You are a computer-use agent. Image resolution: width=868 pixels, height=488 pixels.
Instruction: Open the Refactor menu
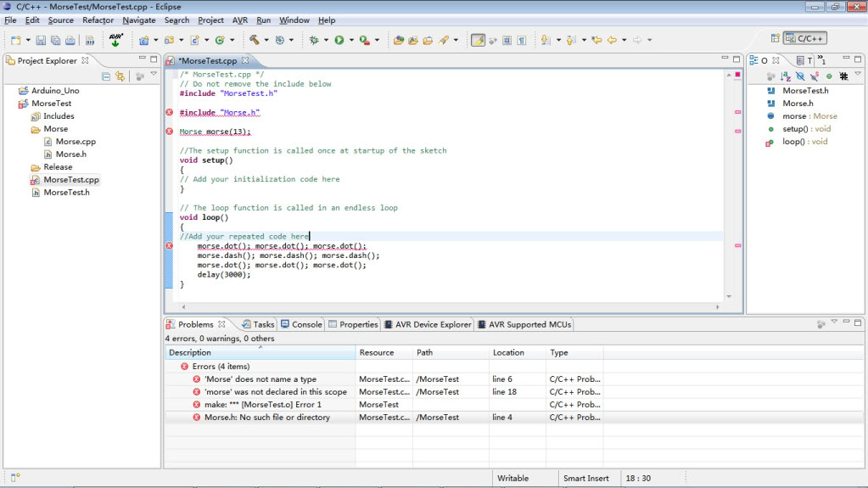pos(98,20)
